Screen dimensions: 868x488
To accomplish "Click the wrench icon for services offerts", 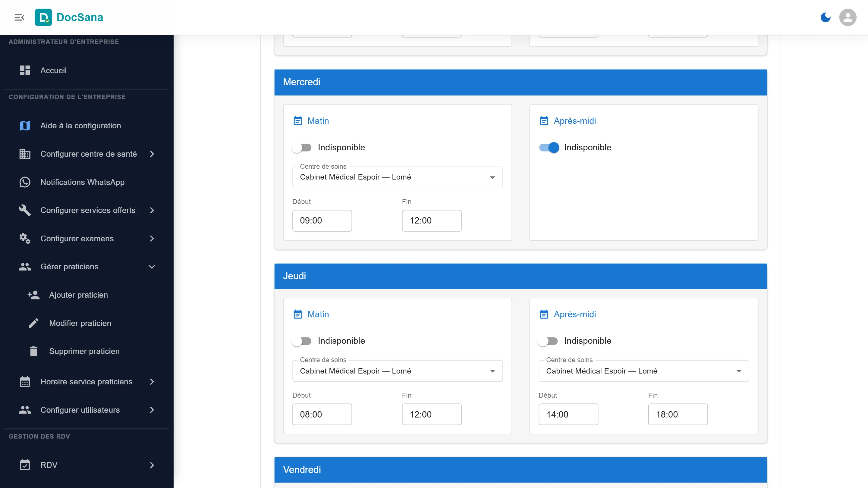I will click(x=25, y=210).
